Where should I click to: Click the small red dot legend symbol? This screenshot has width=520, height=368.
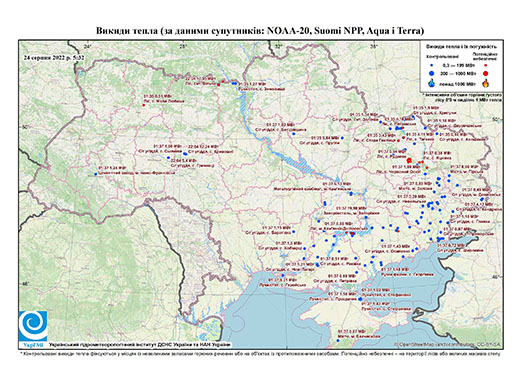[486, 66]
